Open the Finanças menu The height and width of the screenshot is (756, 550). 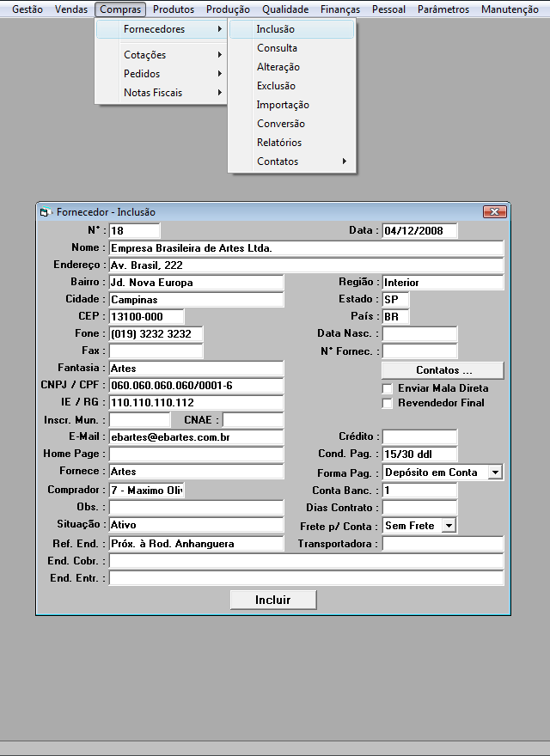click(340, 9)
